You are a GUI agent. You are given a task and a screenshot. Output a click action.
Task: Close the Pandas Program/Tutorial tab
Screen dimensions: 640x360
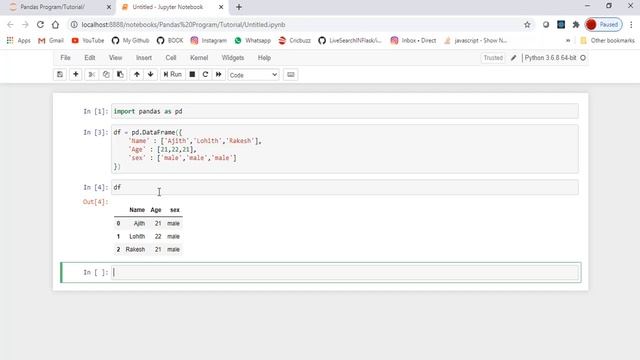point(109,7)
